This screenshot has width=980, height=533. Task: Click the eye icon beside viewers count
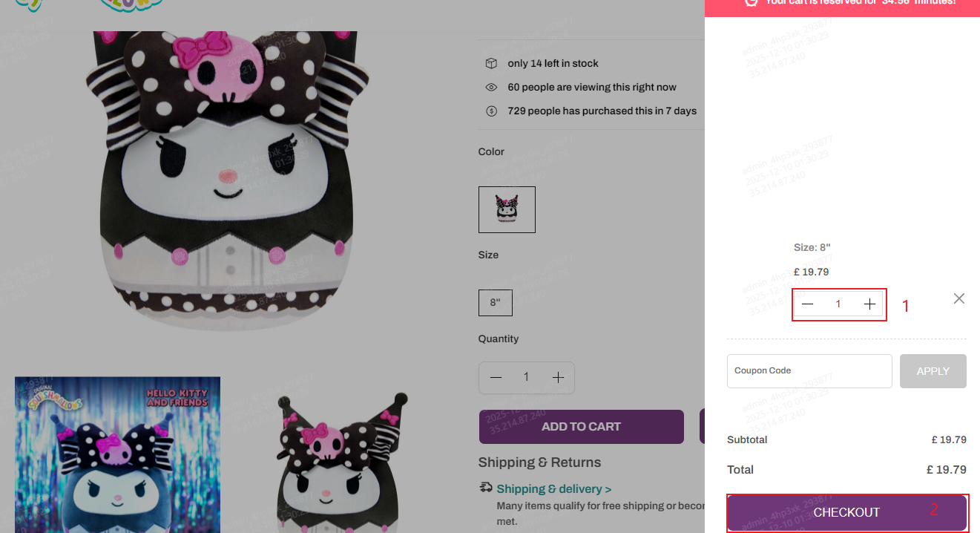click(491, 88)
